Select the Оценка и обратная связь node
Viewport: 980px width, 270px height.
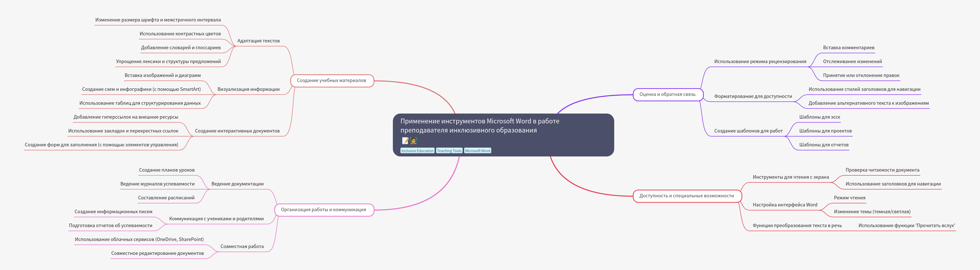(667, 95)
